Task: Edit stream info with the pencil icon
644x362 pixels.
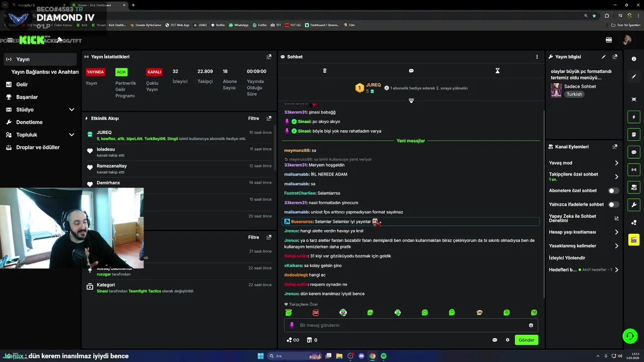Action: (x=603, y=57)
